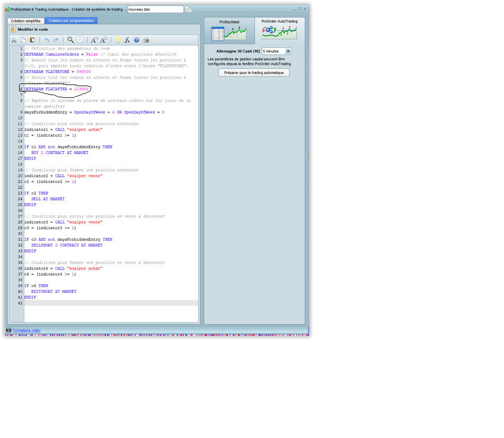This screenshot has height=438, width=504.
Task: Open the 5 minutes timeframe dropdown
Action: tap(277, 51)
